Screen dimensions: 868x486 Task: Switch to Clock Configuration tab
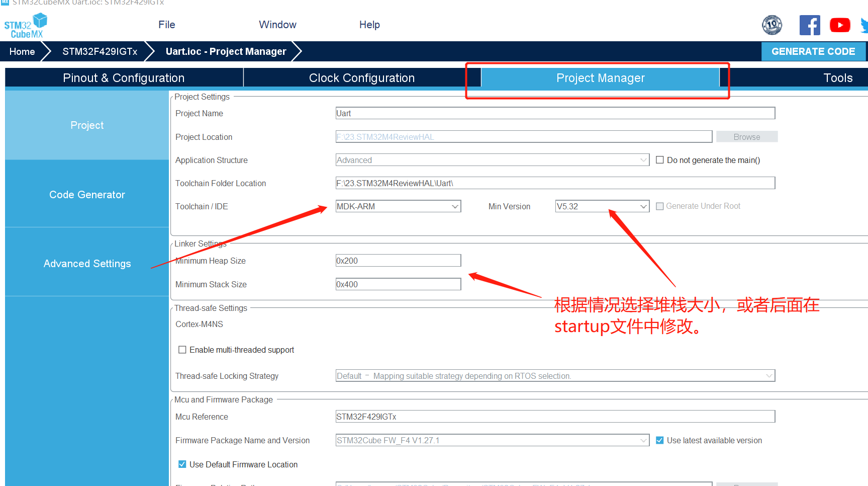point(361,78)
